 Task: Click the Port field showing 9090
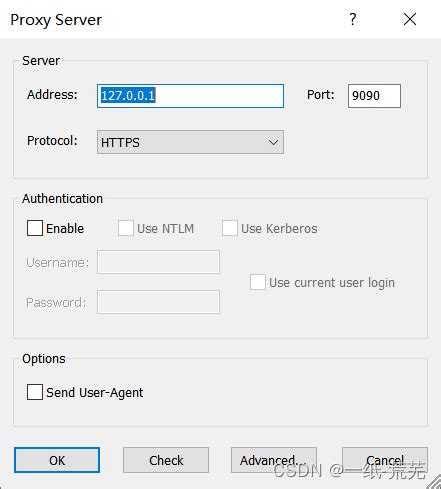(374, 96)
